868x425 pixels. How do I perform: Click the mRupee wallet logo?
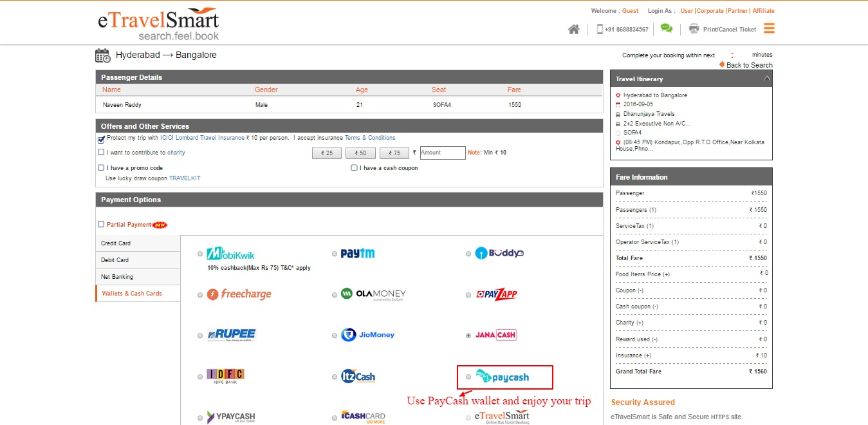point(232,335)
